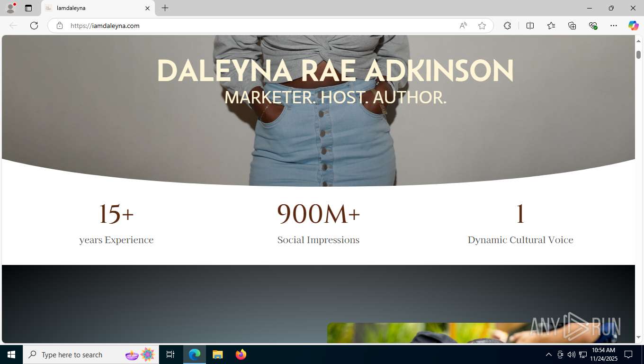Click the page scrollbar up arrow
The width and height of the screenshot is (644, 364).
point(638,41)
